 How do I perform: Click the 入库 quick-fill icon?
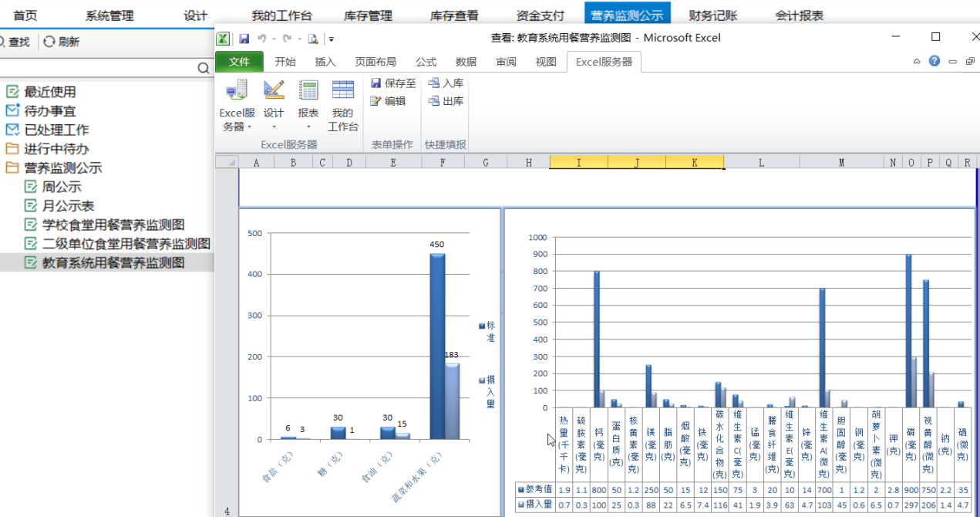(434, 83)
